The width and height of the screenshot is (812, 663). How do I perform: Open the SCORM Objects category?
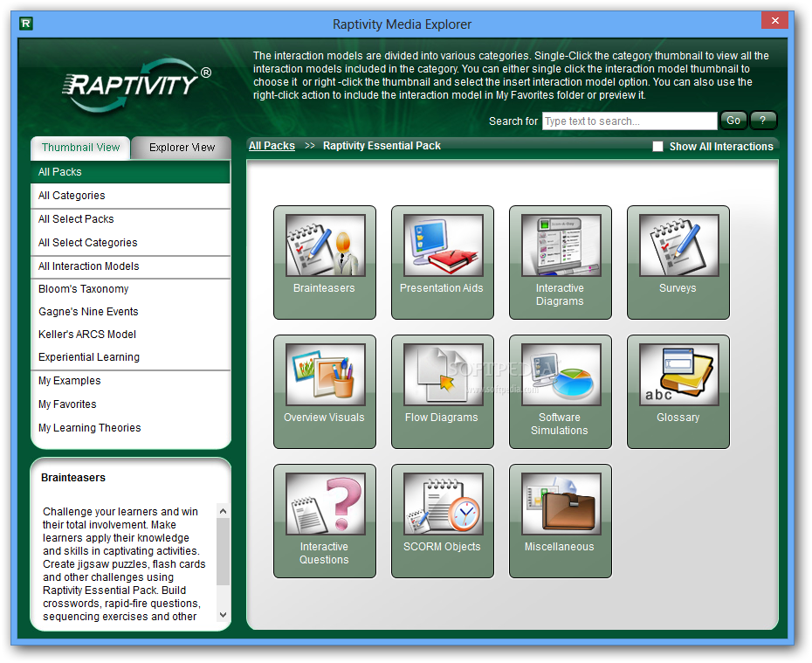[x=443, y=521]
